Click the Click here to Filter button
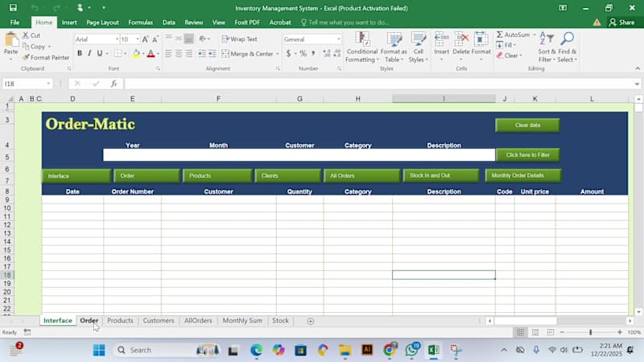Image resolution: width=644 pixels, height=362 pixels. [528, 154]
